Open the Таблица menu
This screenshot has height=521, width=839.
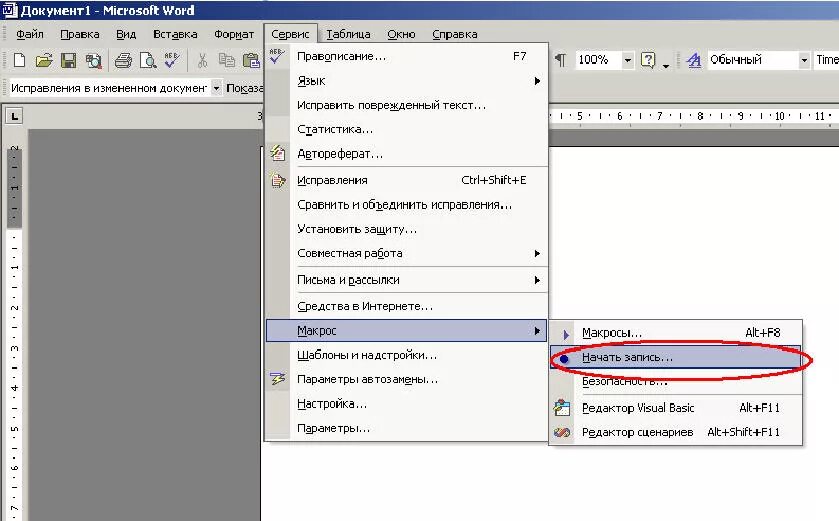point(348,34)
